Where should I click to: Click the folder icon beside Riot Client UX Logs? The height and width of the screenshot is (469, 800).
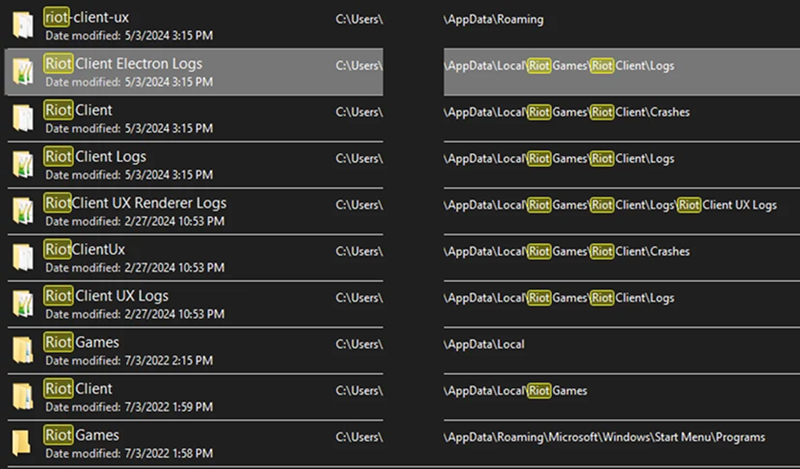[x=23, y=304]
